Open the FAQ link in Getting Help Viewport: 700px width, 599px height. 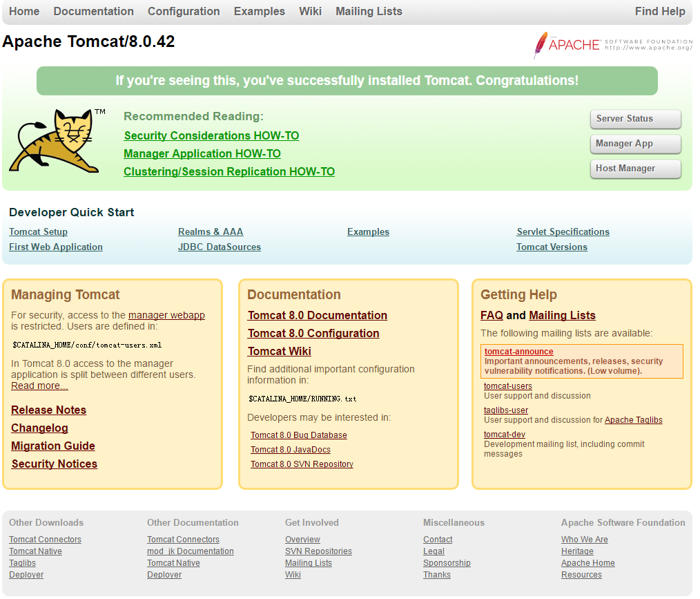tap(492, 315)
